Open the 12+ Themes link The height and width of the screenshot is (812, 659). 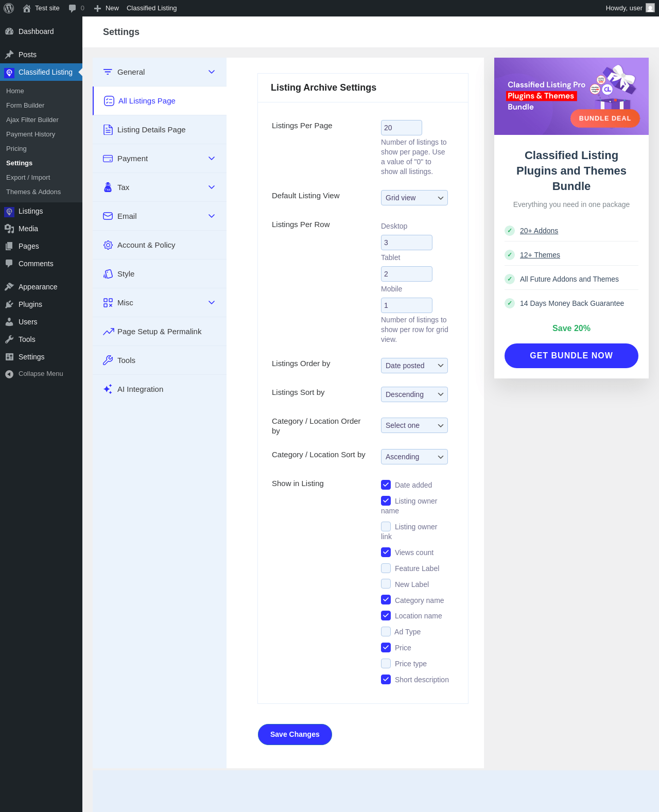click(540, 255)
